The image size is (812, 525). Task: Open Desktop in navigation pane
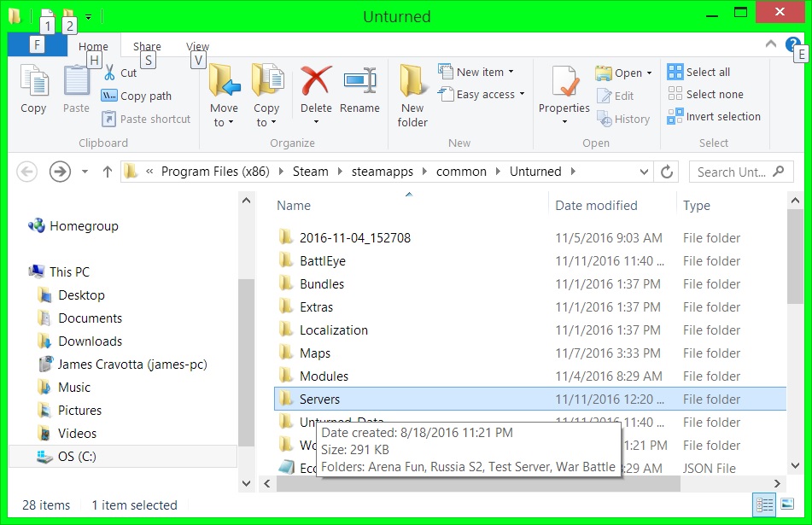click(x=72, y=295)
